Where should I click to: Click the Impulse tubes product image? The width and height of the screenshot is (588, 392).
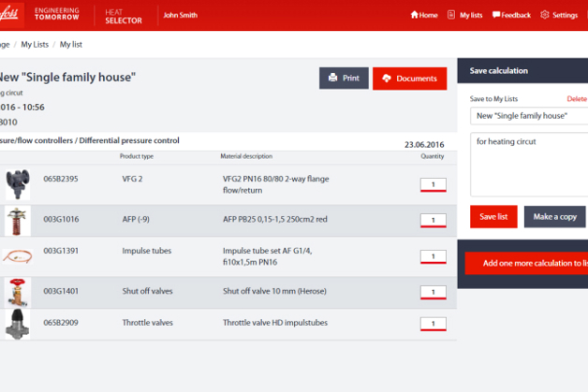pos(18,256)
